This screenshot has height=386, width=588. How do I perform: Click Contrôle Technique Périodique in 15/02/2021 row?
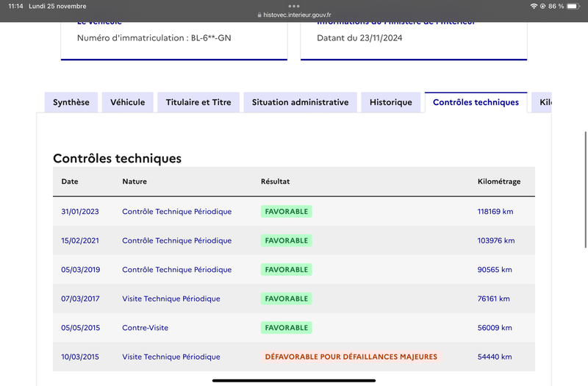[x=176, y=240]
